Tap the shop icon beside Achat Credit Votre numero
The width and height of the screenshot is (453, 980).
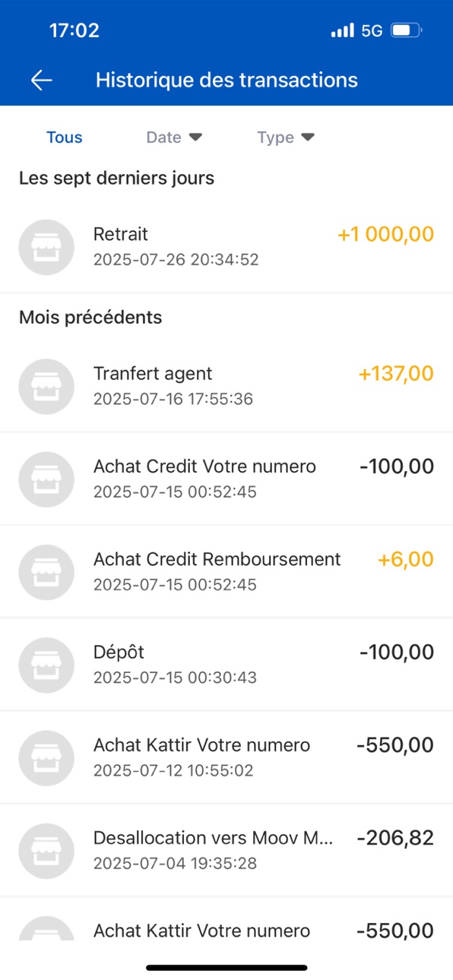tap(46, 479)
